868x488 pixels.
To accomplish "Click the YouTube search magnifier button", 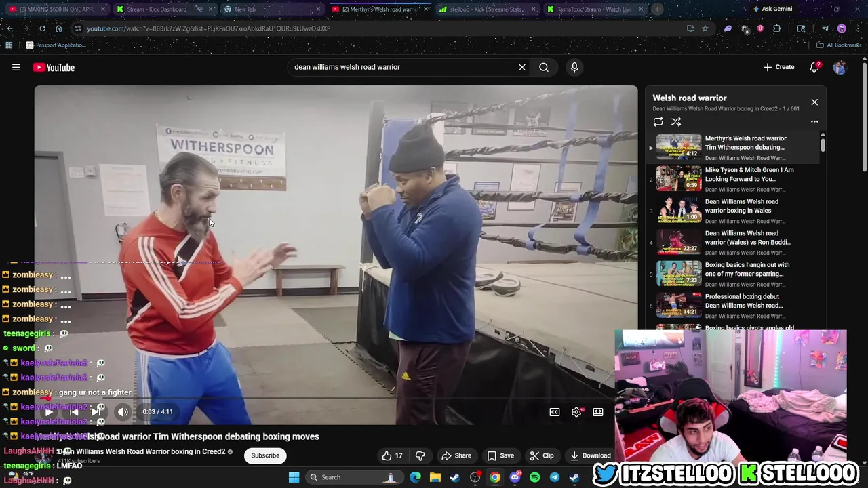I will (x=544, y=67).
